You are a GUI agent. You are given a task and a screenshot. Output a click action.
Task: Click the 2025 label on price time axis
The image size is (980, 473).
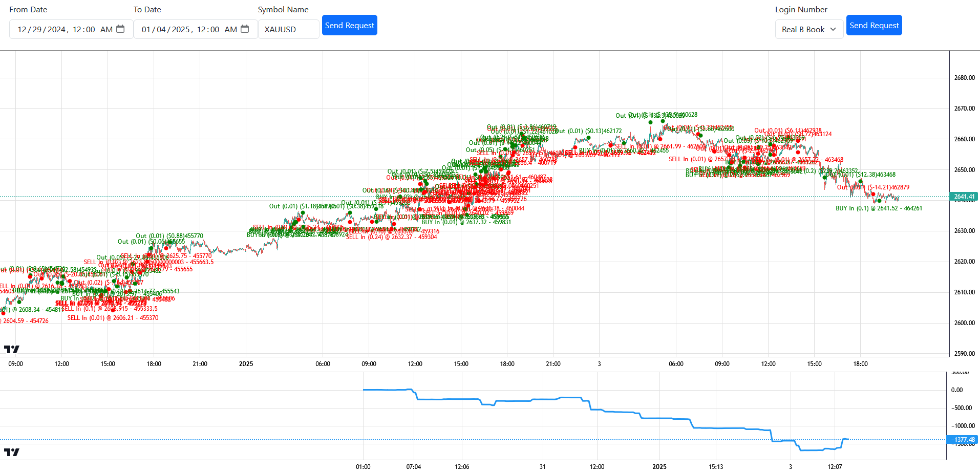(246, 364)
